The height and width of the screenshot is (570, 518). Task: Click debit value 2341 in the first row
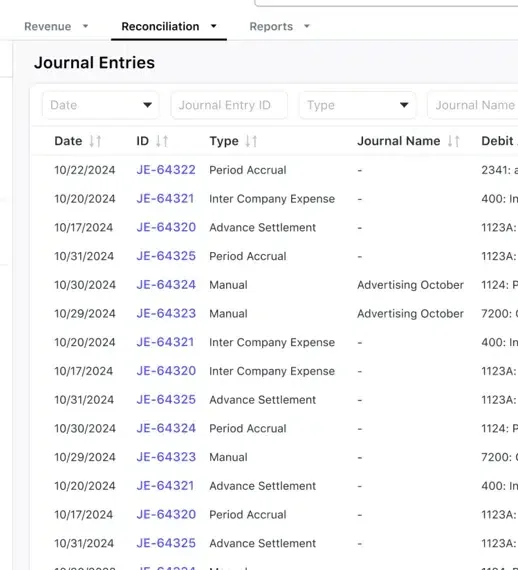coord(499,170)
